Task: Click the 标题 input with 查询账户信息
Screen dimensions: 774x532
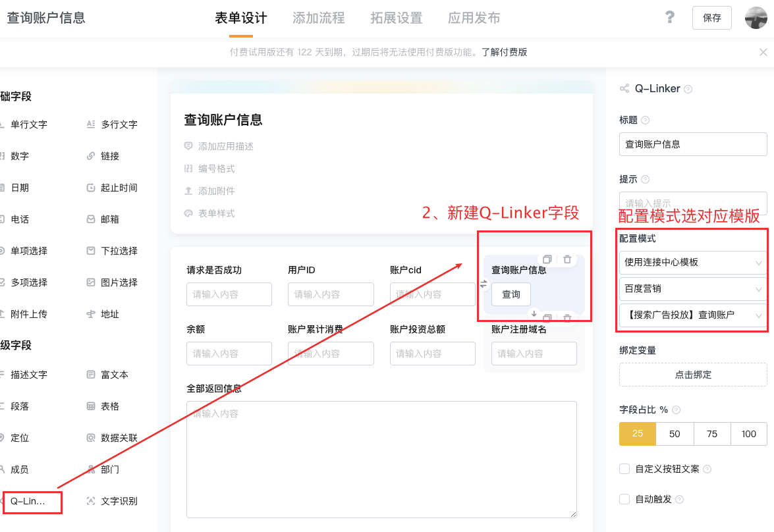Action: (x=693, y=144)
